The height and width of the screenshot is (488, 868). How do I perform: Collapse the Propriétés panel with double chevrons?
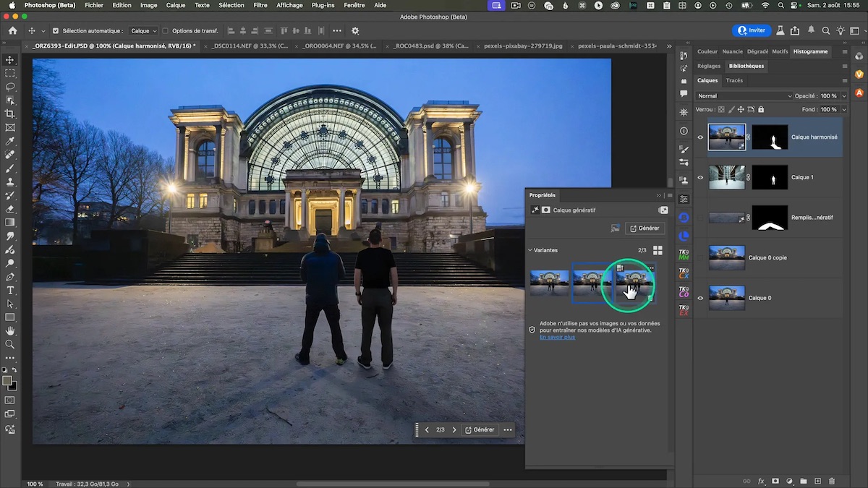[x=659, y=195]
